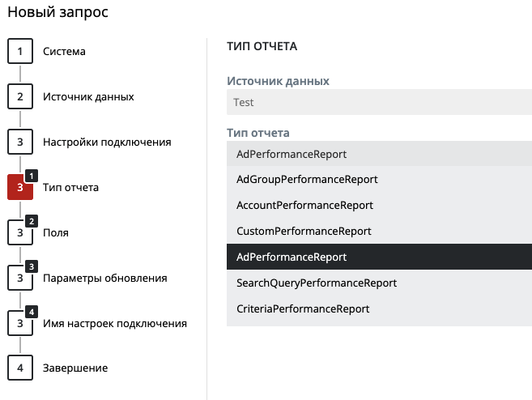
Task: Go to step 4 Завершение box
Action: [20, 368]
